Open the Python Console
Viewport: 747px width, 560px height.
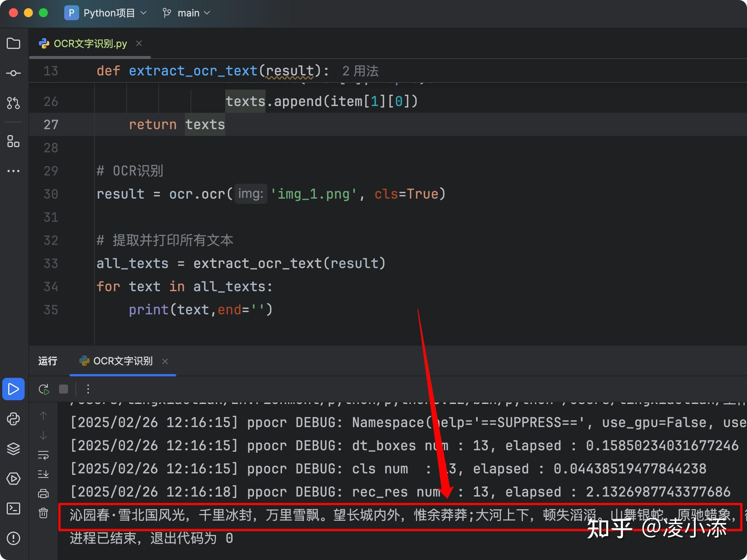pyautogui.click(x=14, y=419)
